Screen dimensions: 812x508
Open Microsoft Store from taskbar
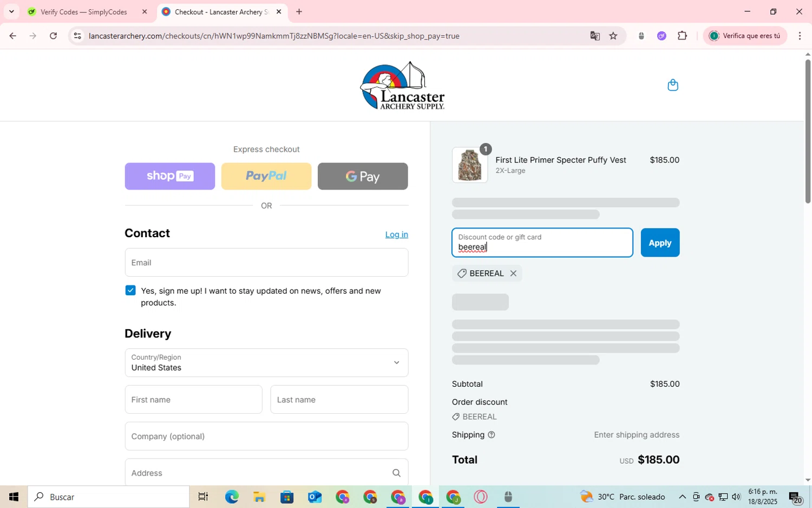point(287,497)
